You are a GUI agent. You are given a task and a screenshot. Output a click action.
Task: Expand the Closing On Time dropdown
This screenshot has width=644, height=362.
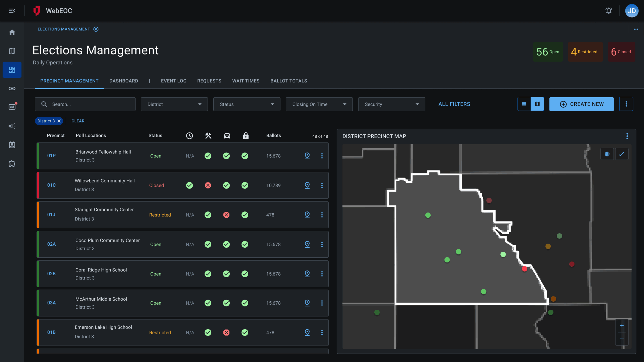[319, 104]
